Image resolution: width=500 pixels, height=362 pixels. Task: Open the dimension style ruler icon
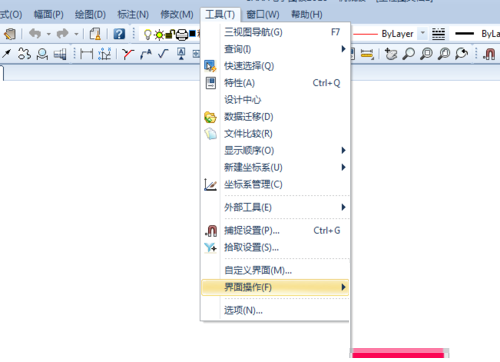(x=367, y=54)
